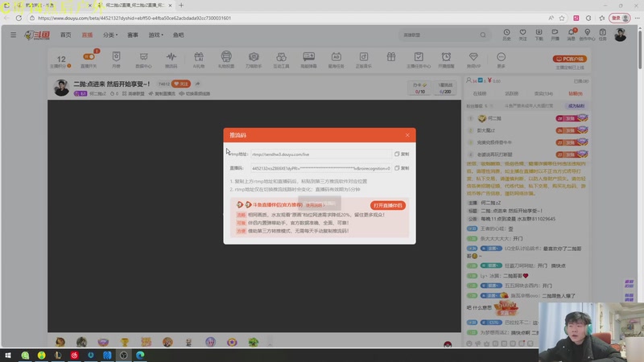
Task: Open a new browser tab with plus
Action: (181, 6)
